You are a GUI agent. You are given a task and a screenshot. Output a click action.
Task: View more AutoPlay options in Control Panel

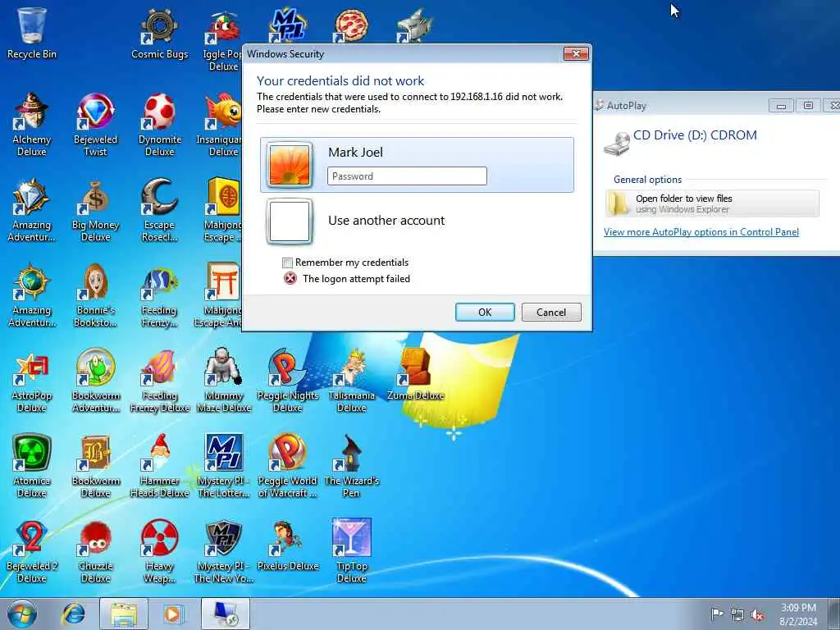click(x=701, y=232)
